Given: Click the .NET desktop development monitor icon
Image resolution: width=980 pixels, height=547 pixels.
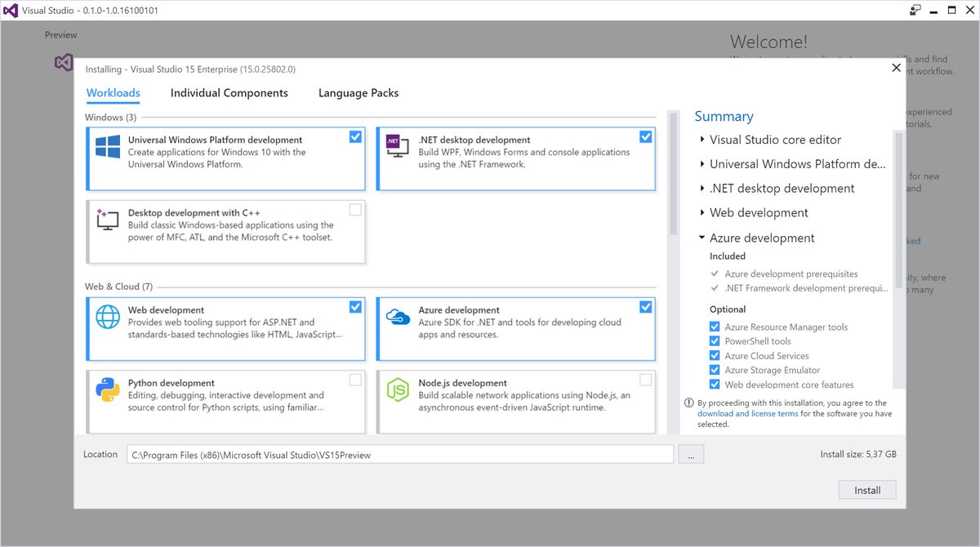Looking at the screenshot, I should [398, 145].
